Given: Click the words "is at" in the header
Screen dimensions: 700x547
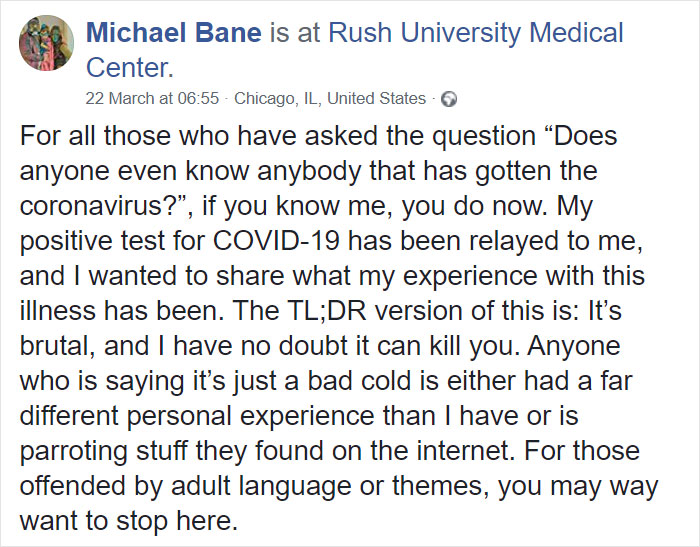Looking at the screenshot, I should coord(295,33).
